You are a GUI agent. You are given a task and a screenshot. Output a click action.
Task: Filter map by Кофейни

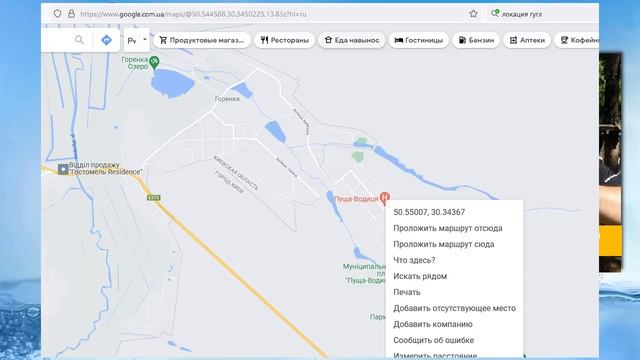coord(577,40)
